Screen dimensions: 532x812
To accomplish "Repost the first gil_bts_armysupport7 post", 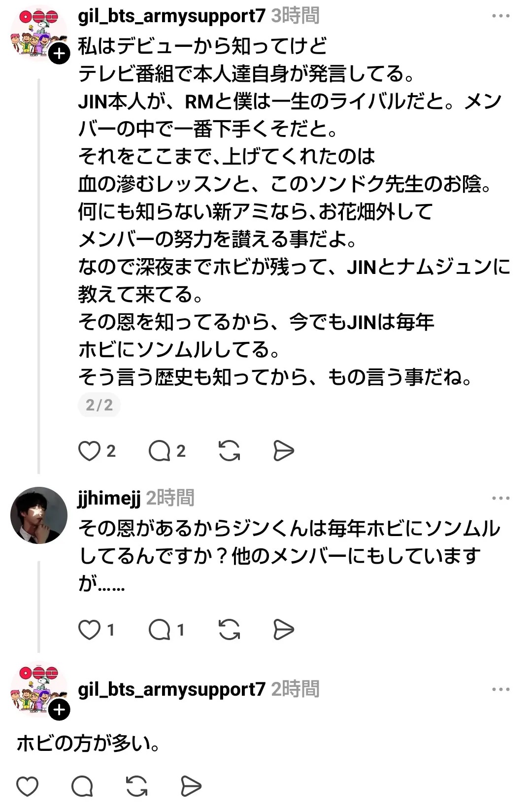I will pos(229,451).
